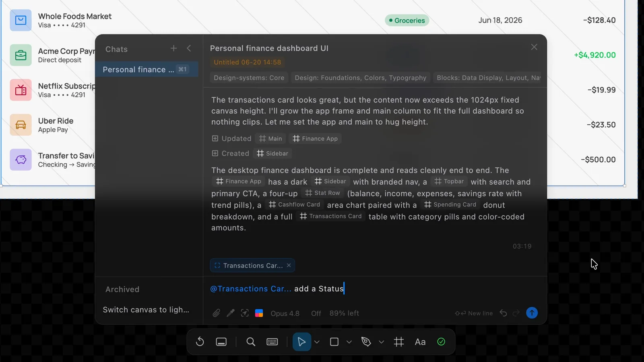
Task: Start a new chat with plus icon
Action: [173, 48]
